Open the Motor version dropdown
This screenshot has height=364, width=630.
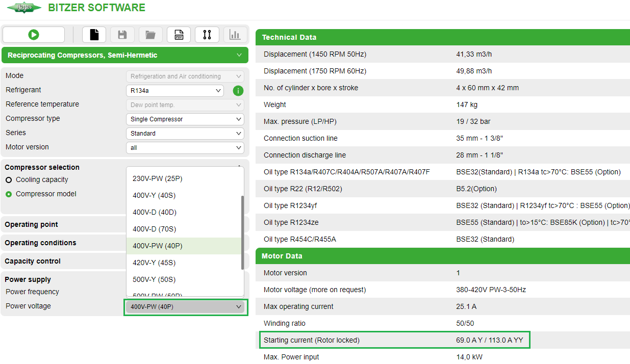click(185, 147)
